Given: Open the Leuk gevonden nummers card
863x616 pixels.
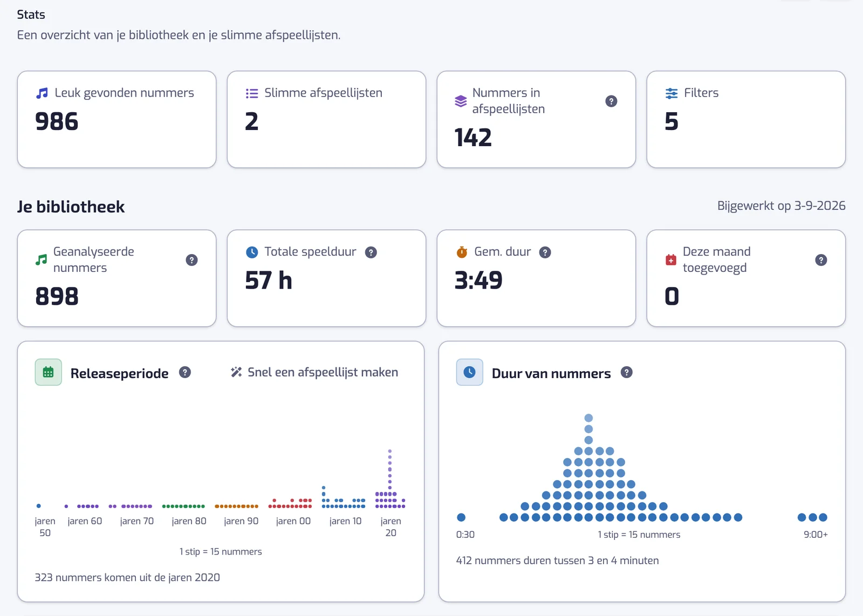Looking at the screenshot, I should click(117, 119).
